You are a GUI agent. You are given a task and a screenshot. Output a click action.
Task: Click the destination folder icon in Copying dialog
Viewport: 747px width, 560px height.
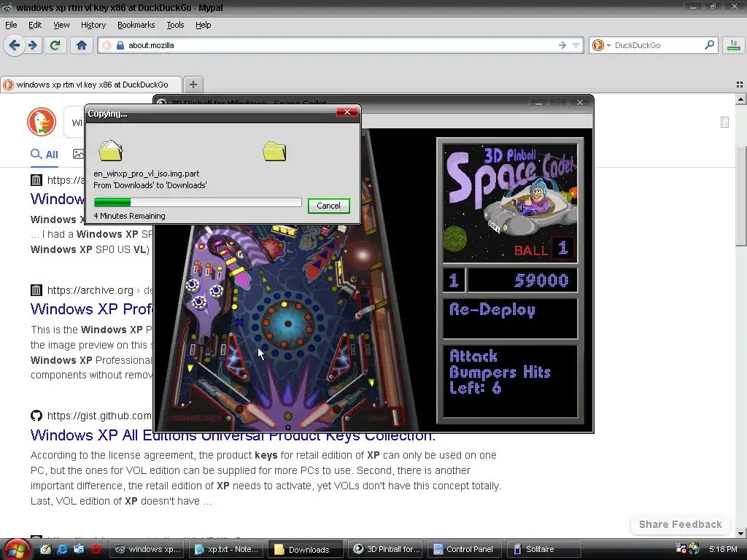pyautogui.click(x=274, y=152)
